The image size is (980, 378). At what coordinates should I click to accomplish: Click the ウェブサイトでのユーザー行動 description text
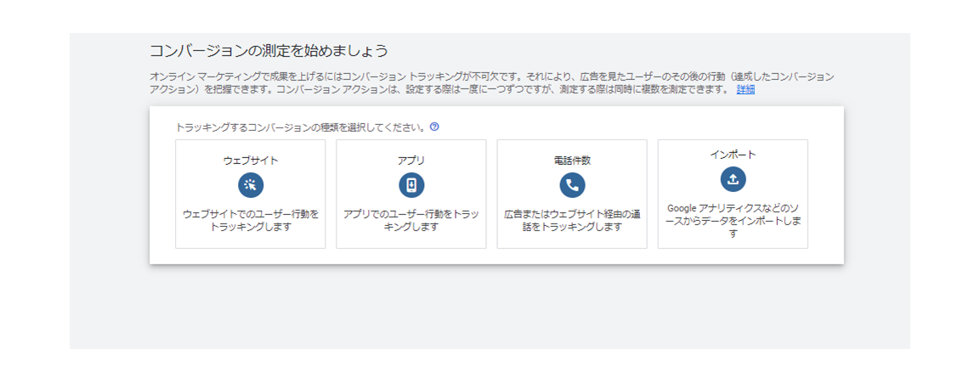point(250,221)
